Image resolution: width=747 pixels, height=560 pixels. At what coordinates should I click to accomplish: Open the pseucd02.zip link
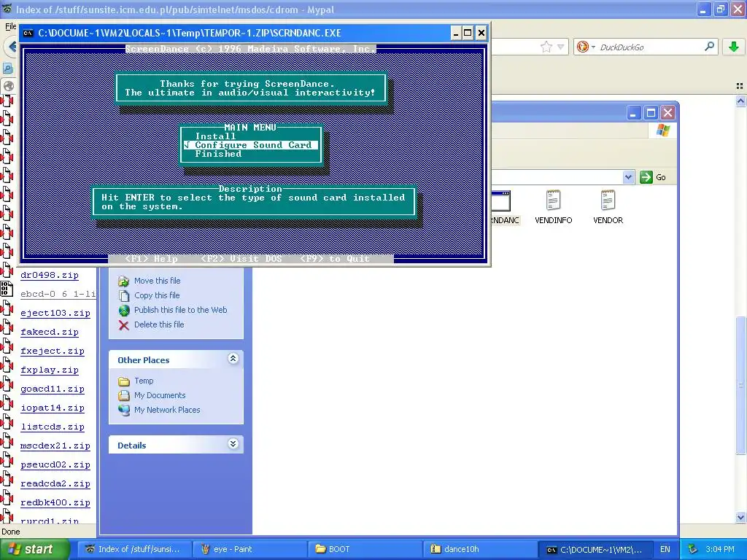(x=55, y=464)
